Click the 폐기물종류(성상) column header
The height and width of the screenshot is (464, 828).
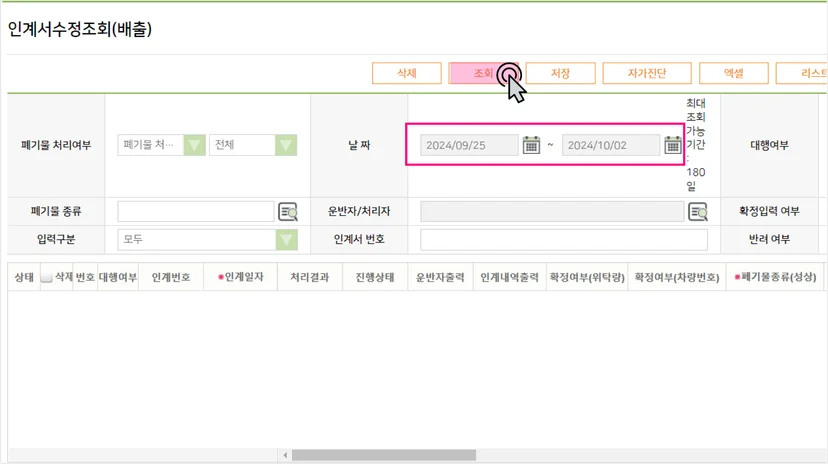pyautogui.click(x=775, y=277)
